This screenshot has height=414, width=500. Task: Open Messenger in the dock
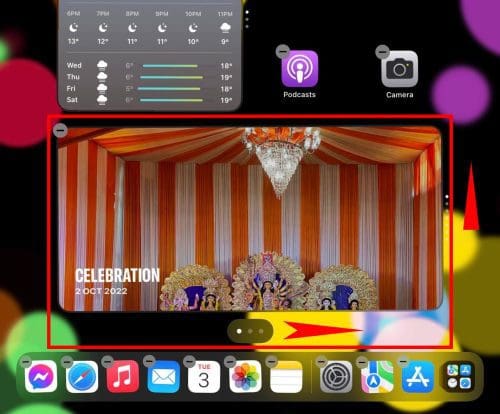(x=41, y=376)
